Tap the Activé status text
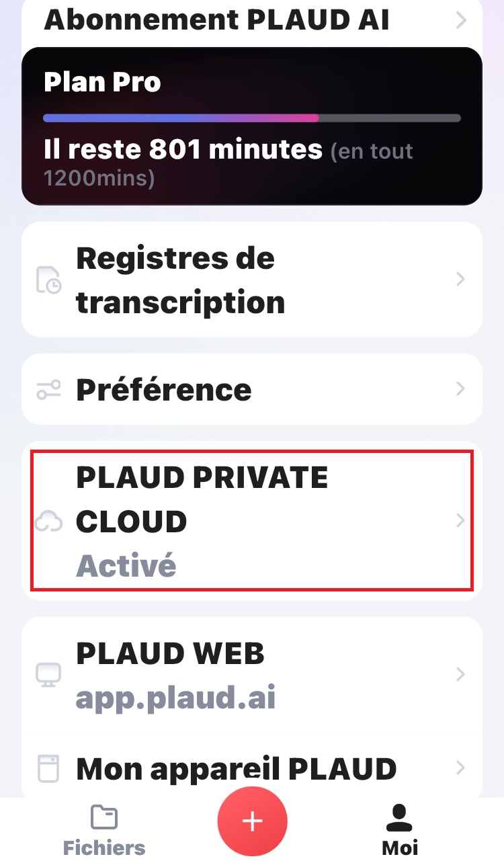Screen dimensions: 504x865 pos(126,566)
